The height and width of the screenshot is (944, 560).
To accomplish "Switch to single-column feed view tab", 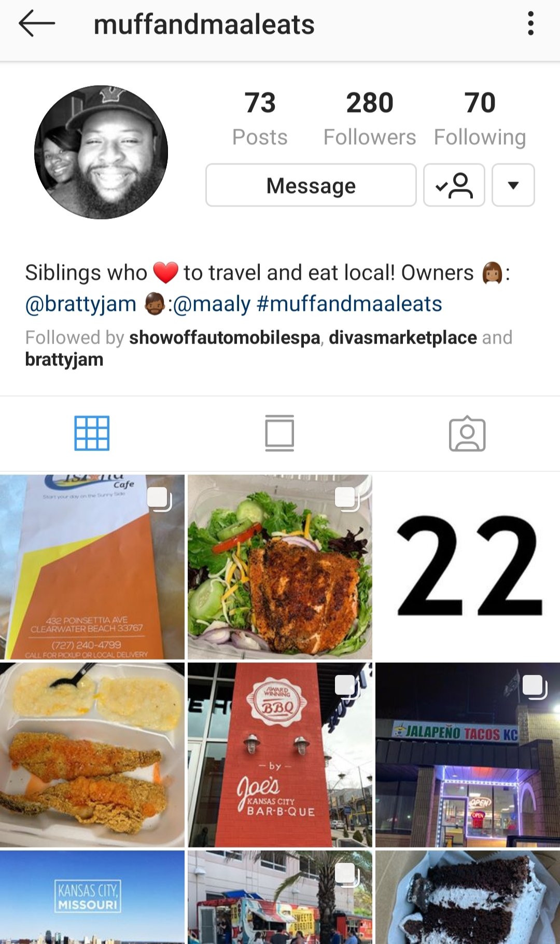I will 279,433.
